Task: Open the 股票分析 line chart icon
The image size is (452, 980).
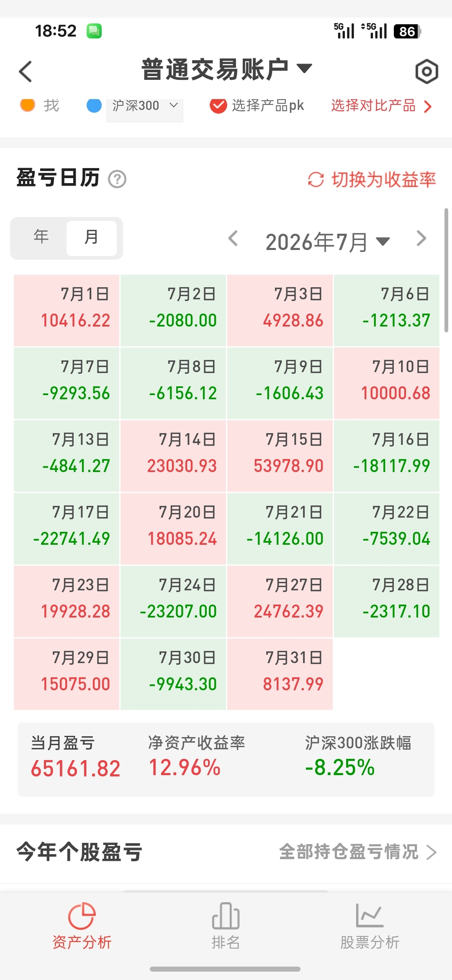Action: coord(370,916)
